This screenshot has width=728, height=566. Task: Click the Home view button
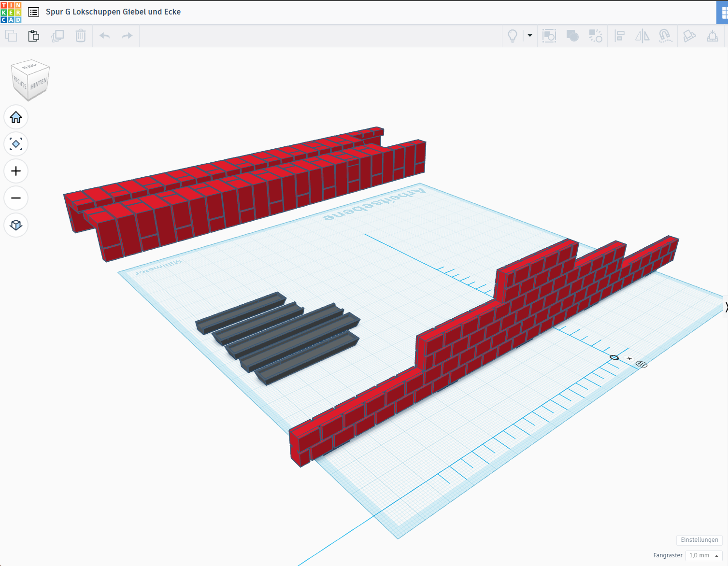pyautogui.click(x=16, y=117)
